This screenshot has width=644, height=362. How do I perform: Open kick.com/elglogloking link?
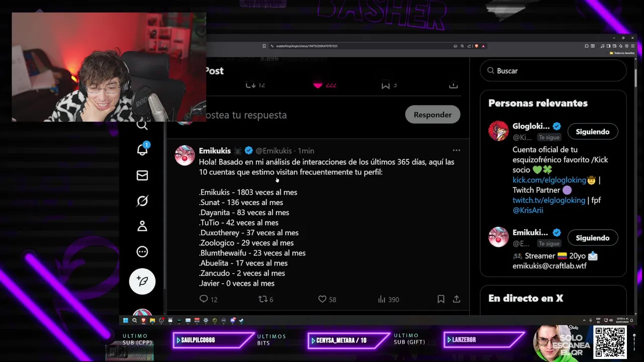click(549, 180)
